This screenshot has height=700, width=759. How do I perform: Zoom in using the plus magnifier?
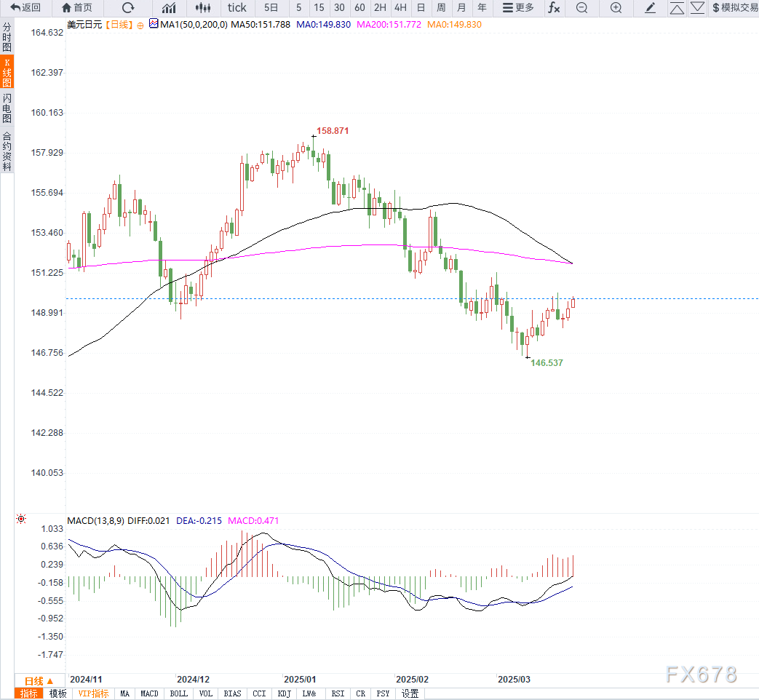point(616,8)
